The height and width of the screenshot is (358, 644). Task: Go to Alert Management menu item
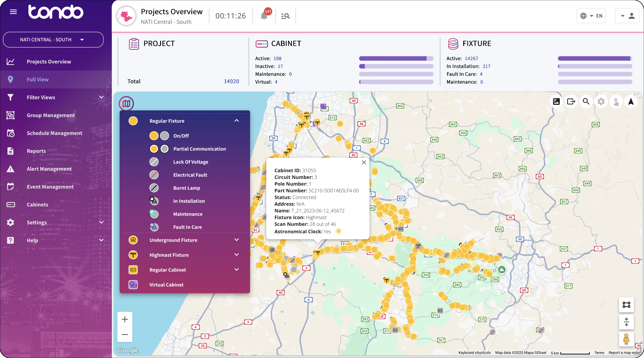coord(49,169)
